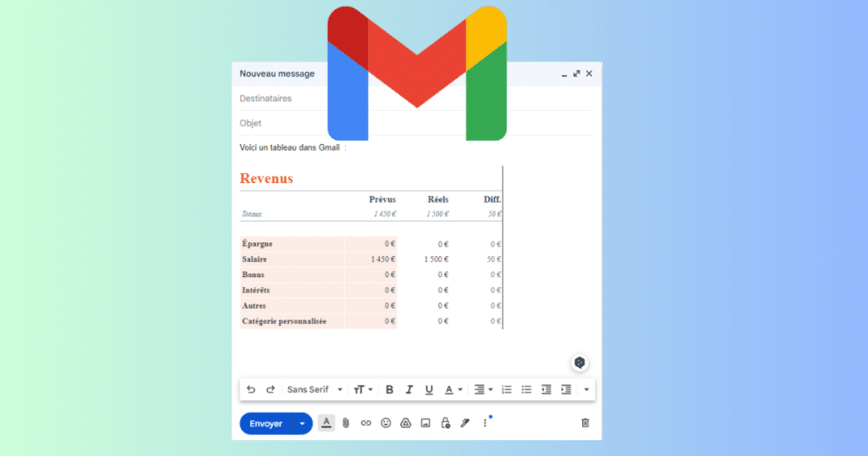Open the text alignment dropdown

483,390
